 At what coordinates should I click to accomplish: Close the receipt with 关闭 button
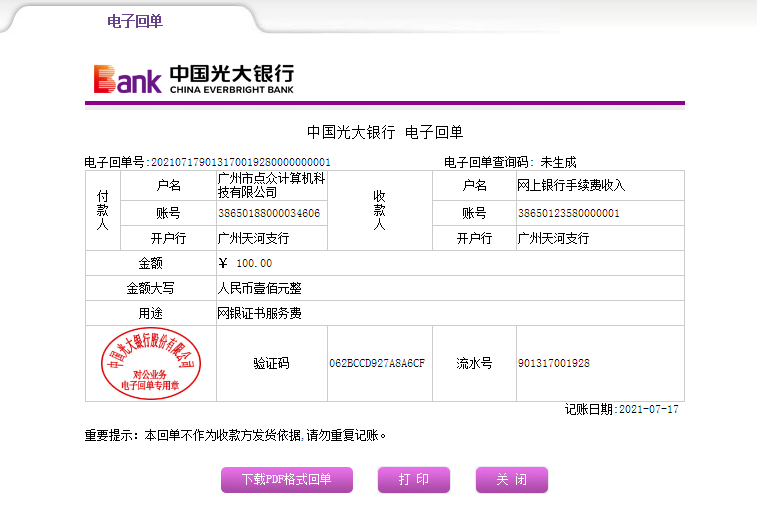(512, 480)
